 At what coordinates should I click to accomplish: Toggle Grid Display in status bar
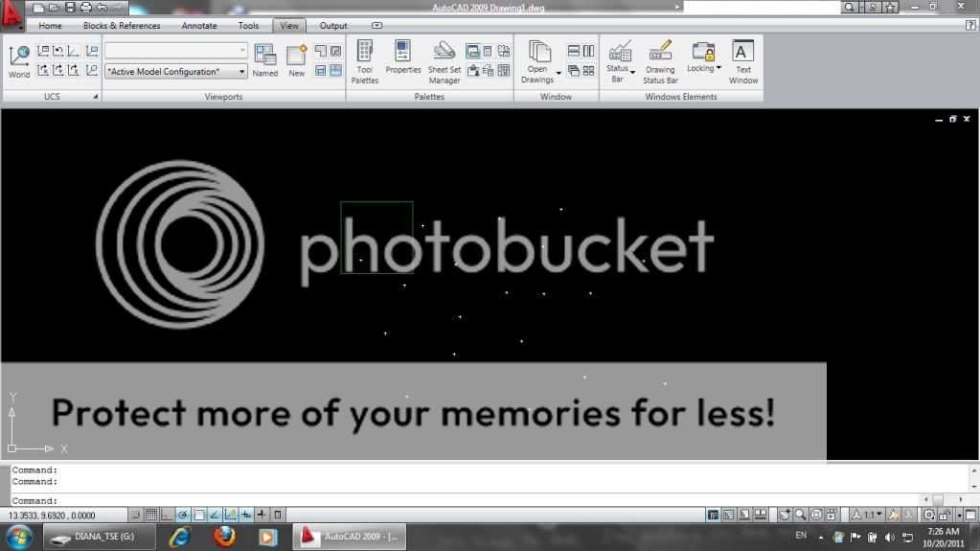pyautogui.click(x=151, y=515)
